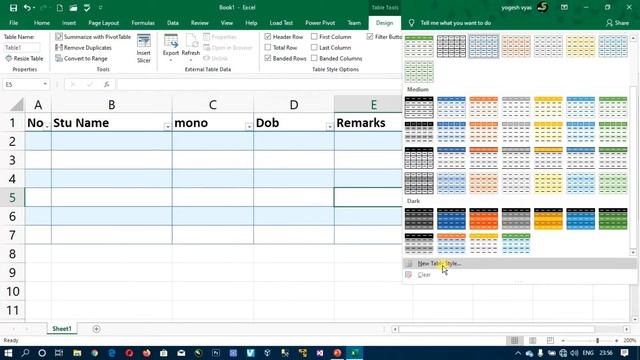Switch to the Home ribbon tab
The image size is (640, 360).
42,23
